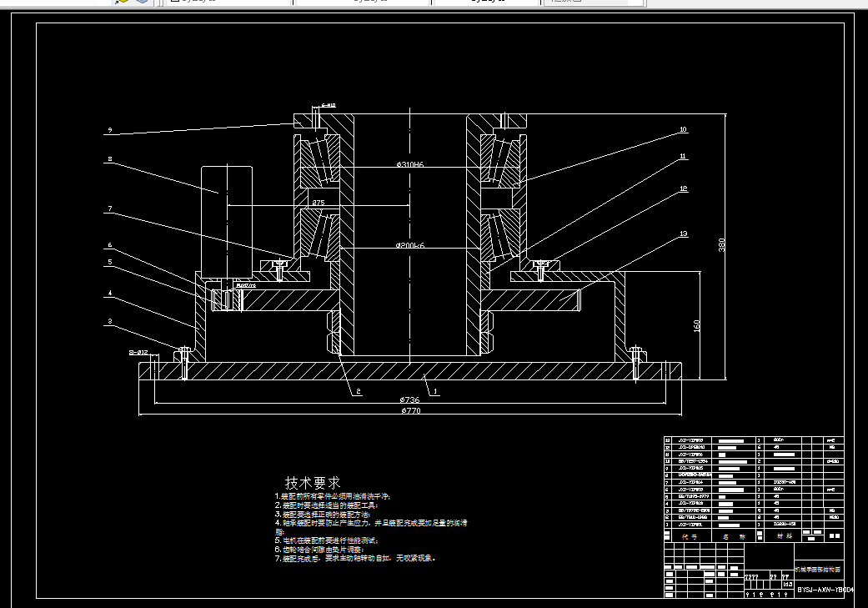Click requirement line 6 about gear clearance

point(319,550)
